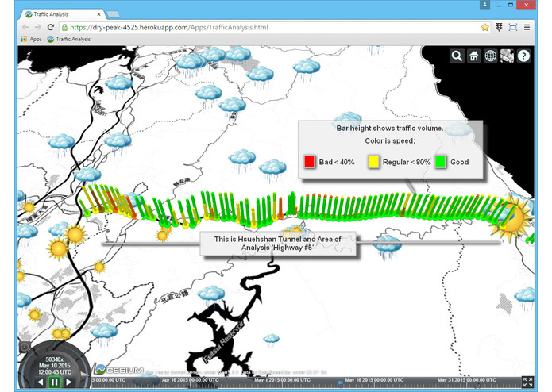The width and height of the screenshot is (552, 392).
Task: Click the shuttle ring speed pointer
Action: [84, 374]
